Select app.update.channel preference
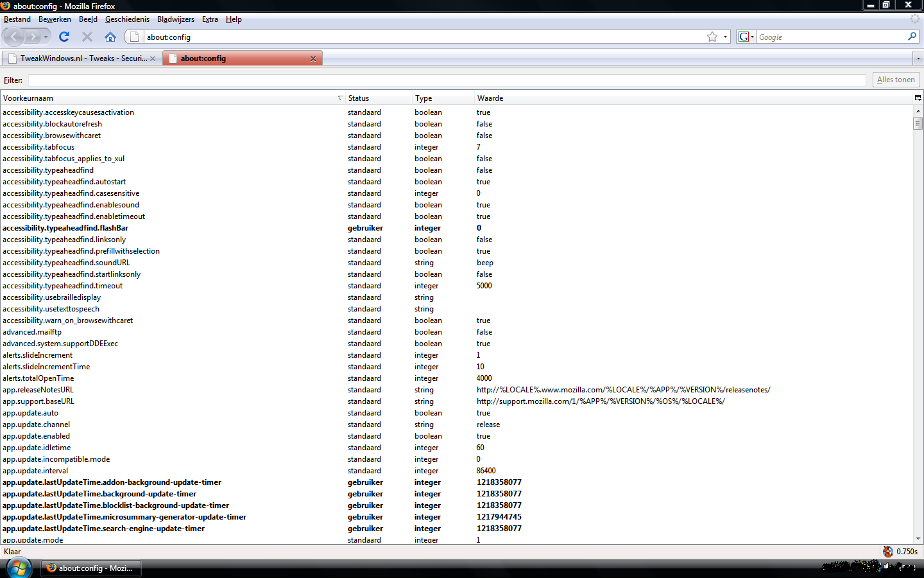 456,425
